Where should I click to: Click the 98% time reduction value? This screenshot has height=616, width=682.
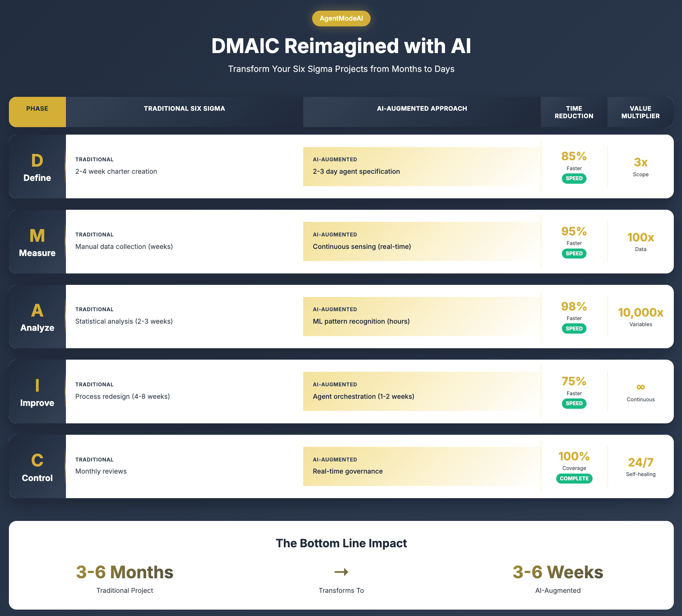coord(574,306)
